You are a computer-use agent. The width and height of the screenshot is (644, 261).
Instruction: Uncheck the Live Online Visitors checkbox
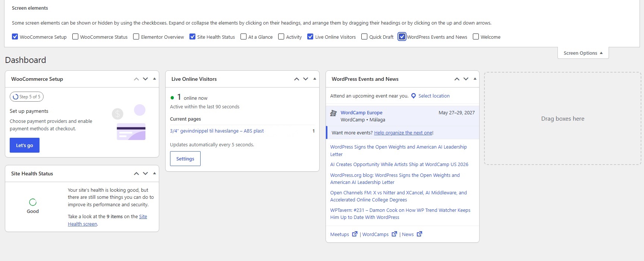tap(310, 36)
